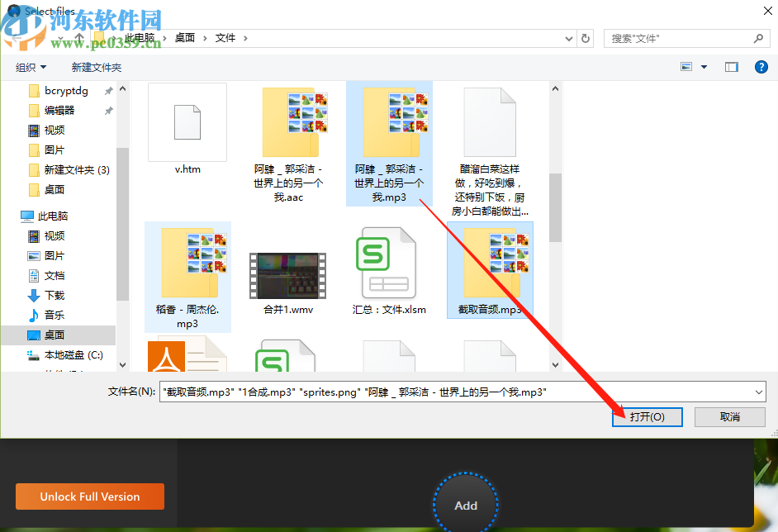The height and width of the screenshot is (532, 778).
Task: Click the sidebar scroll up arrow
Action: (122, 89)
